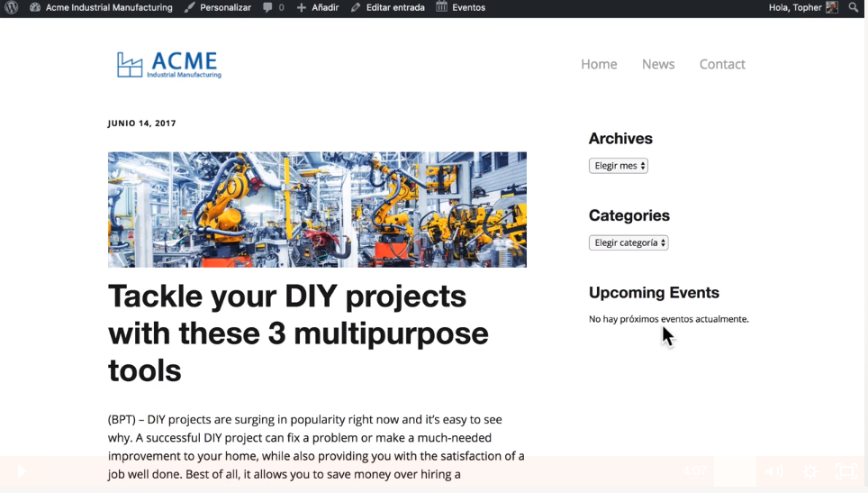This screenshot has width=868, height=493.
Task: Toggle the video volume speaker icon
Action: (x=773, y=472)
